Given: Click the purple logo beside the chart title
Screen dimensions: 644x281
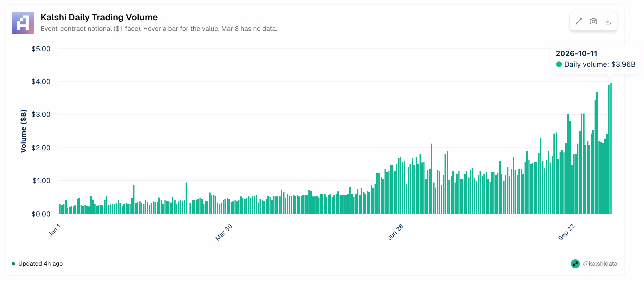Looking at the screenshot, I should [23, 23].
